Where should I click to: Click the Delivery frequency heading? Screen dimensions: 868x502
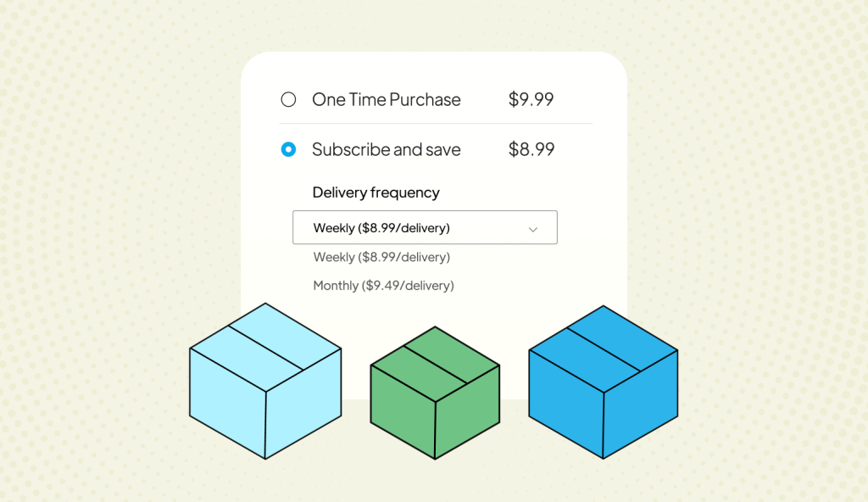click(x=376, y=192)
